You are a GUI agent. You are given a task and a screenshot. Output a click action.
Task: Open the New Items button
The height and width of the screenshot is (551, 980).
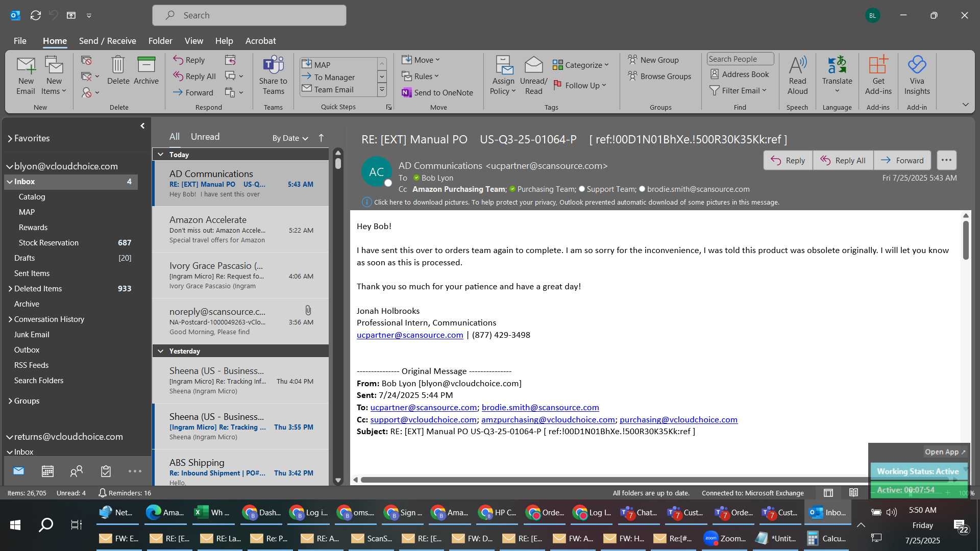click(54, 76)
